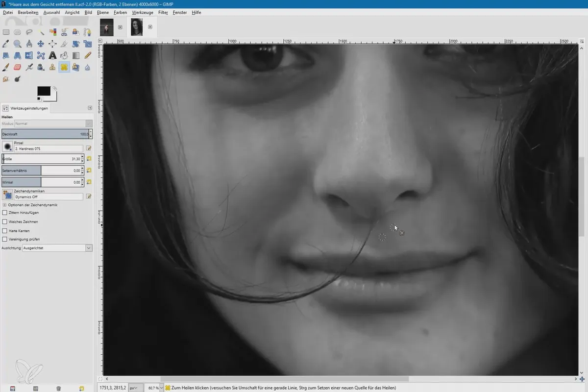The image size is (588, 392).
Task: Select the Zoom magnifier tool
Action: click(18, 44)
